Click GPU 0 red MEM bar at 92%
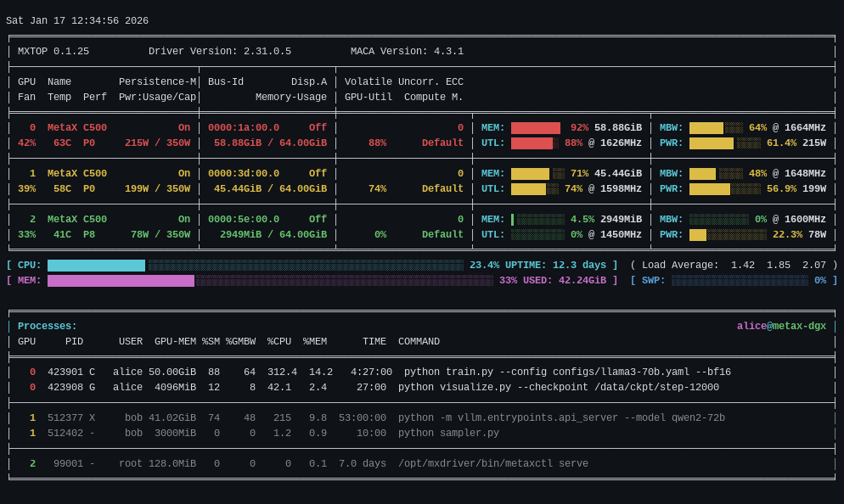The width and height of the screenshot is (844, 504). pos(536,127)
